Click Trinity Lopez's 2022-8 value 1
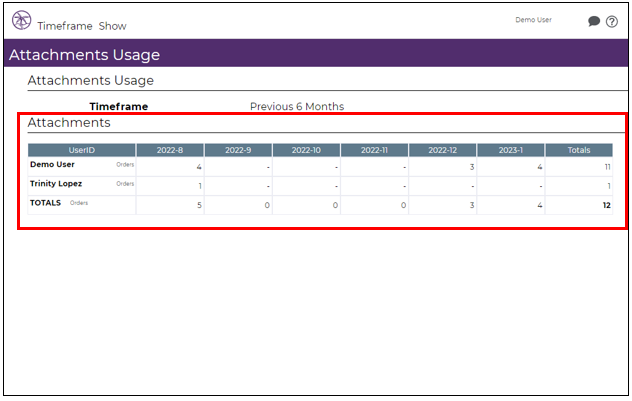Image resolution: width=632 pixels, height=401 pixels. pos(200,186)
